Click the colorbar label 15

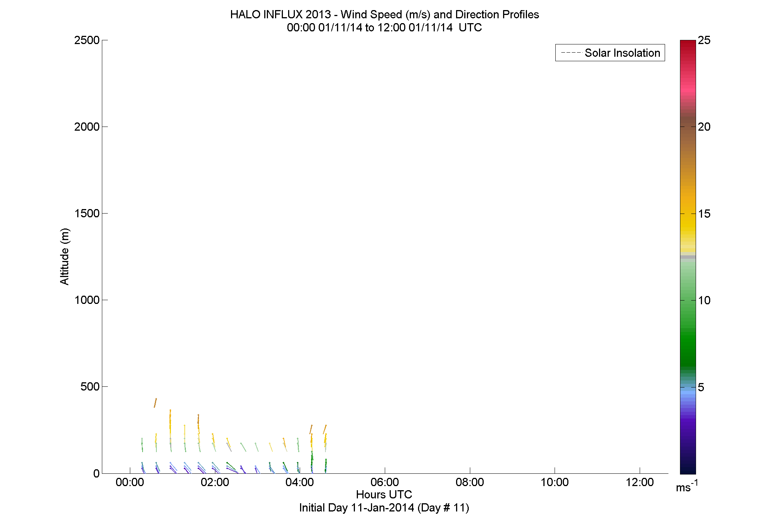(x=704, y=214)
